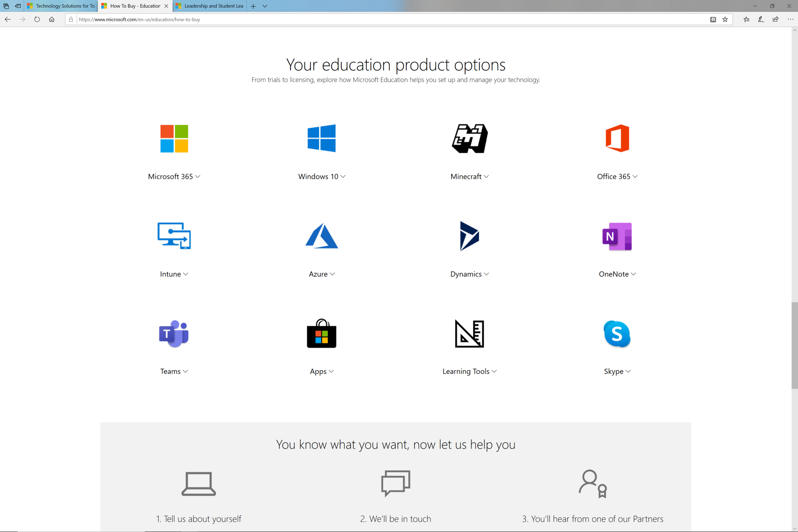Switch to Technology Solutions browser tab
Screen dimensions: 798x532
pos(61,6)
